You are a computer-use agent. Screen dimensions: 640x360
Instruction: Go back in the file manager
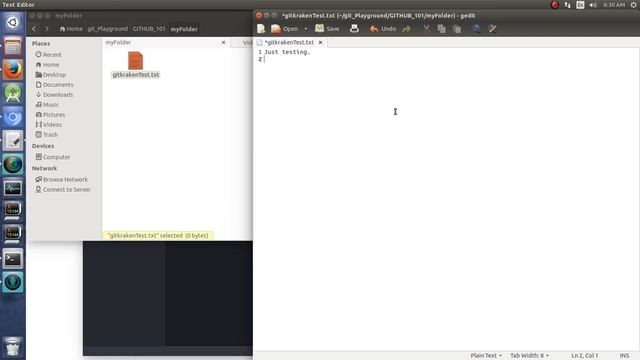click(34, 29)
